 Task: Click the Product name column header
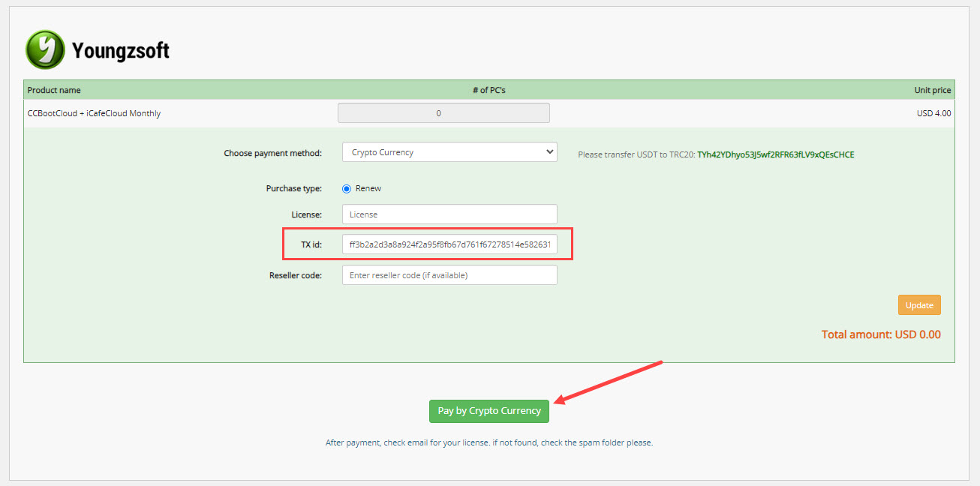click(x=54, y=90)
